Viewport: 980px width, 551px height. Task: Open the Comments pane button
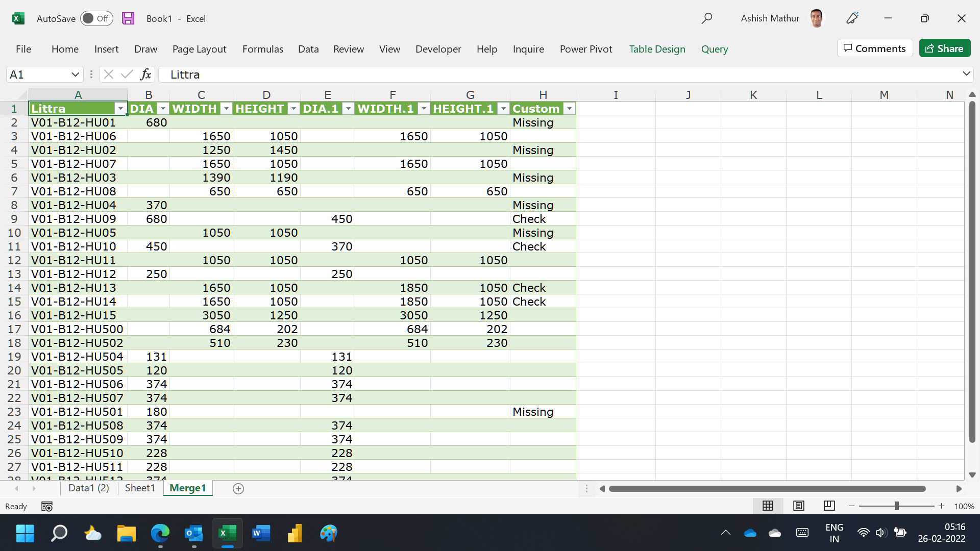click(x=874, y=48)
